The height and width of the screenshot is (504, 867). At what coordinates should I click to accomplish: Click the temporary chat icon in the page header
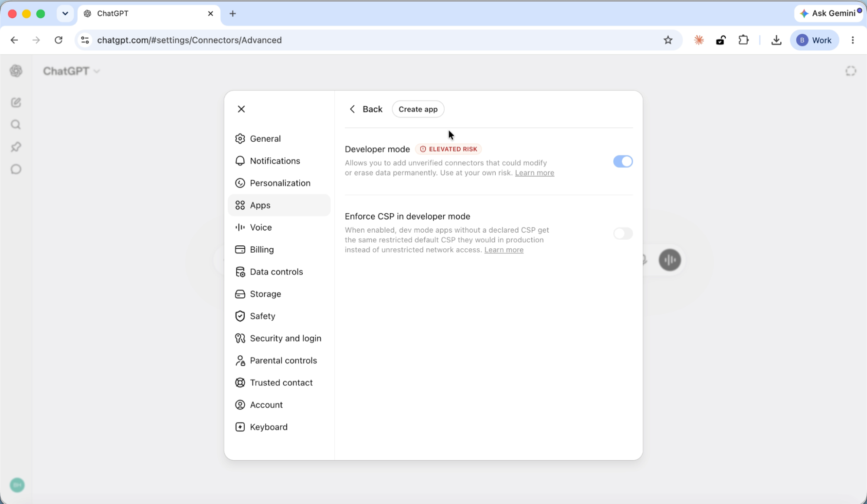click(x=851, y=71)
